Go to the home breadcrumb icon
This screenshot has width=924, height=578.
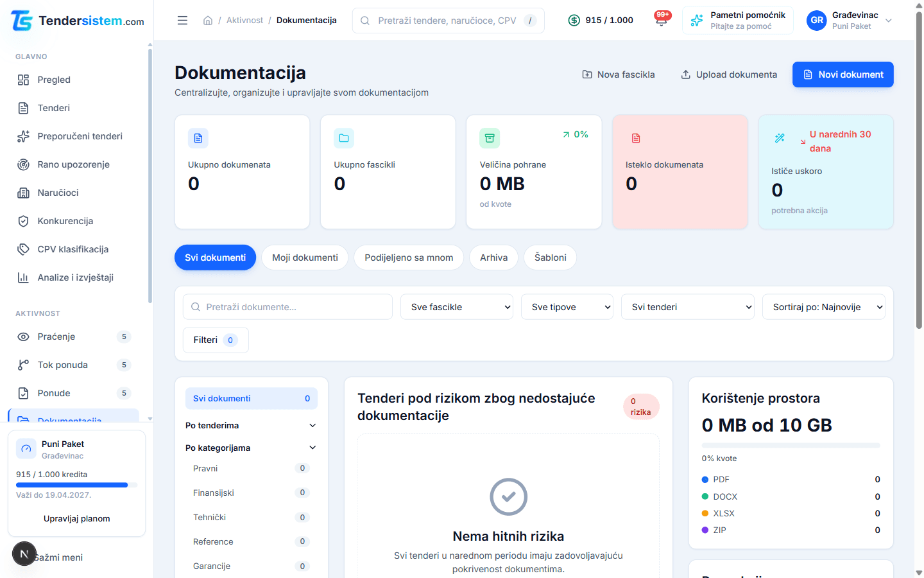tap(208, 21)
